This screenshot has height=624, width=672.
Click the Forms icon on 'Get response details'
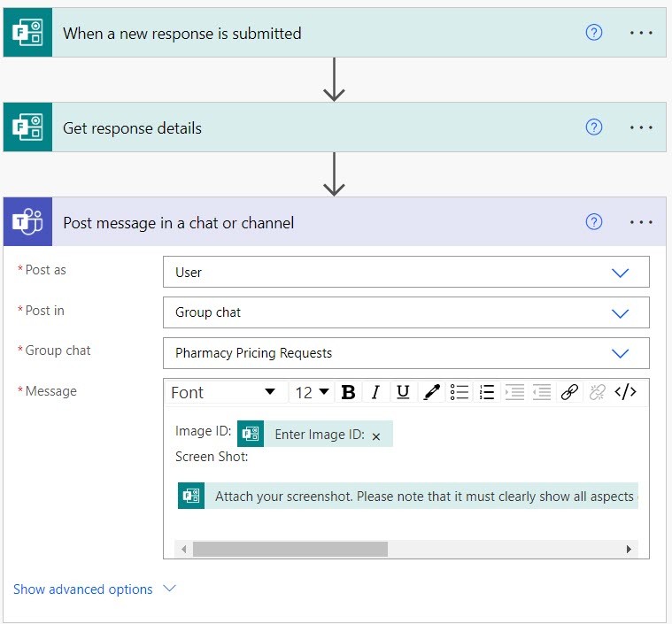(27, 127)
